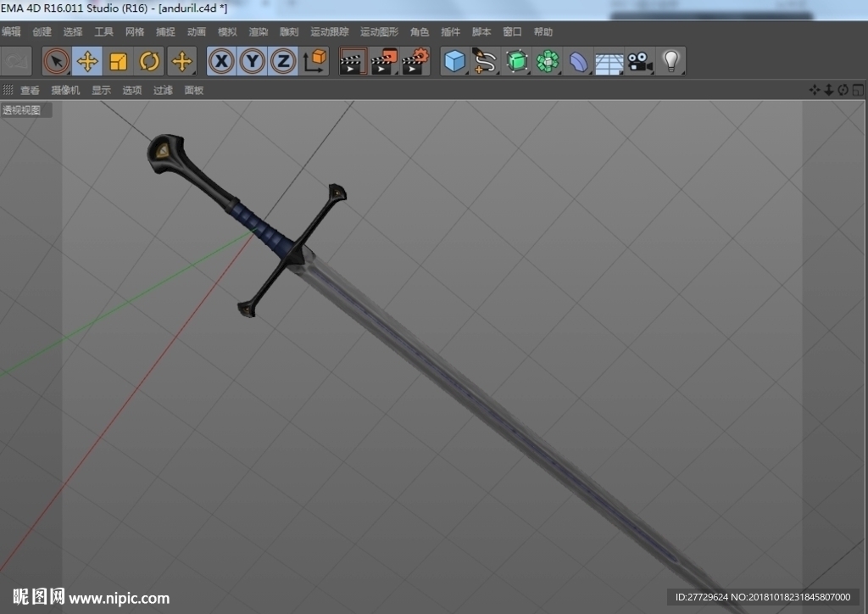The height and width of the screenshot is (614, 868).
Task: Open the viewport 过滤 menu
Action: [163, 90]
